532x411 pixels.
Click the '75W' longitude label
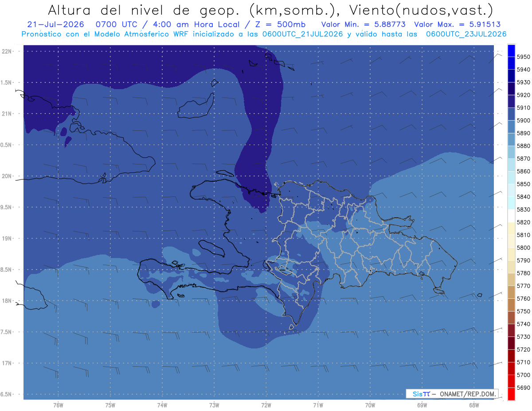(x=110, y=405)
